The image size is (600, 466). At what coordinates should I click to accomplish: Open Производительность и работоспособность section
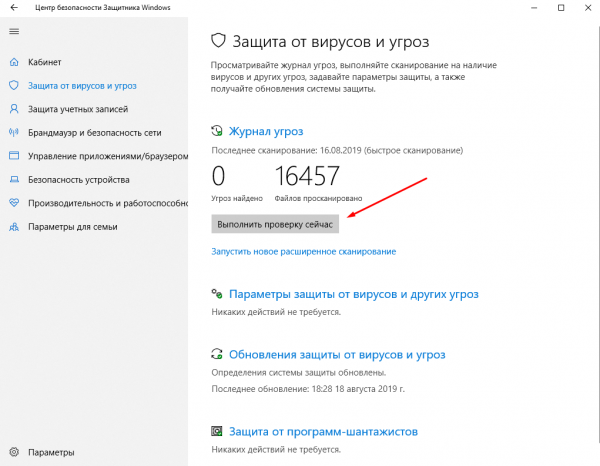coord(108,203)
